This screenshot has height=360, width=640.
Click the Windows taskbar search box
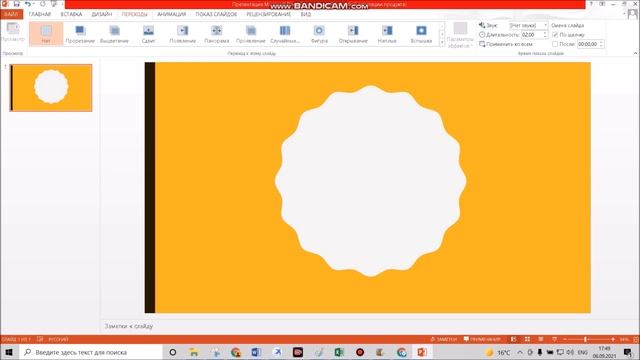coord(91,352)
